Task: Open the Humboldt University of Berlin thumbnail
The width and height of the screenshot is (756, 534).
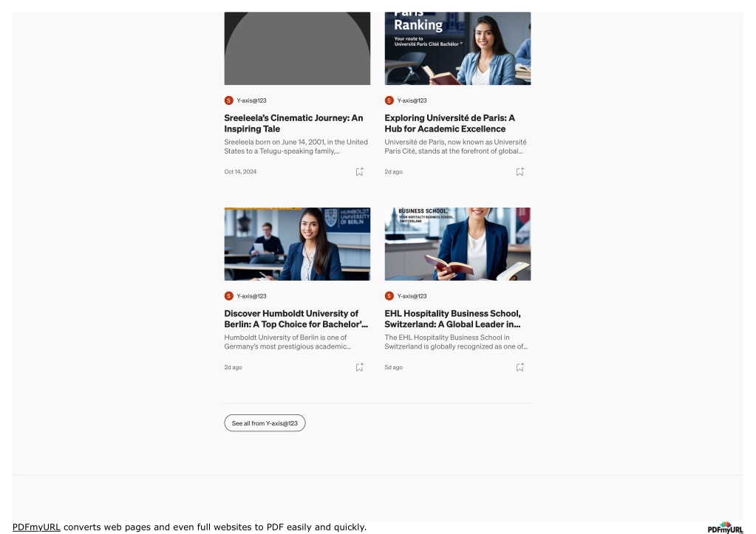Action: (x=297, y=244)
